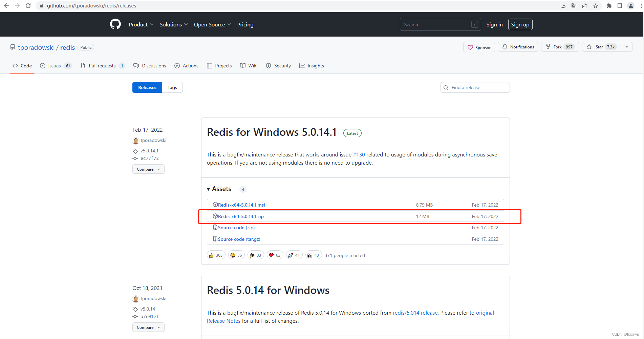Expand the Star options dropdown arrow

coord(627,47)
